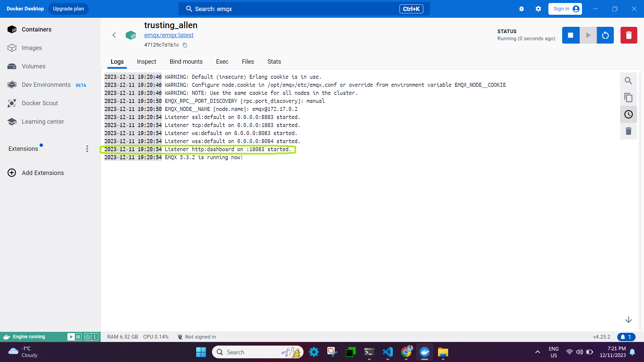Open Docker Desktop settings gear
644x362 pixels.
click(538, 9)
